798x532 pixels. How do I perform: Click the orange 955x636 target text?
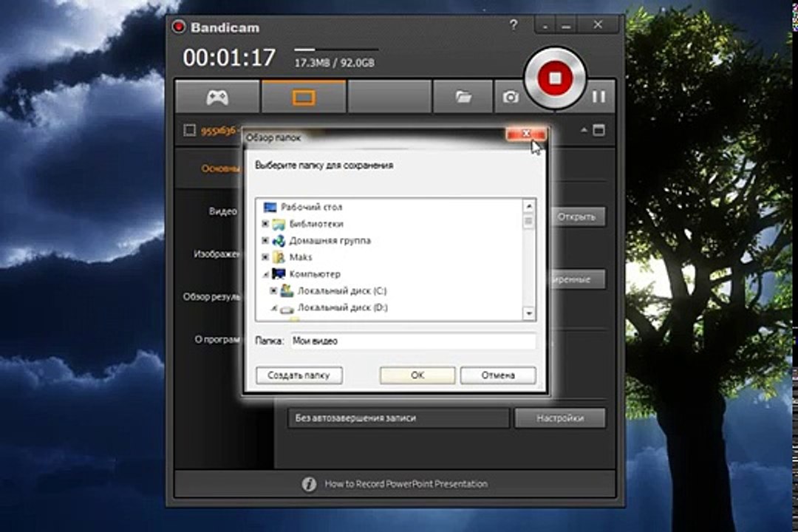click(219, 130)
